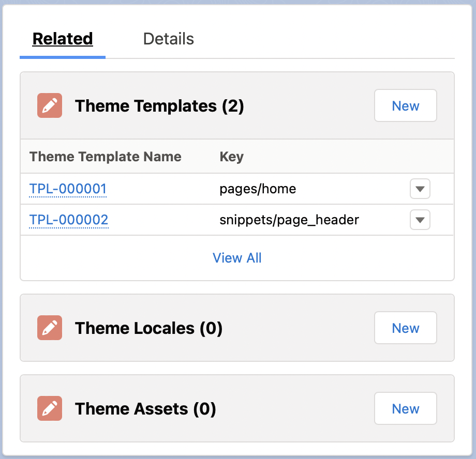The width and height of the screenshot is (476, 459).
Task: Click the Theme Template Name column header
Action: (x=106, y=157)
